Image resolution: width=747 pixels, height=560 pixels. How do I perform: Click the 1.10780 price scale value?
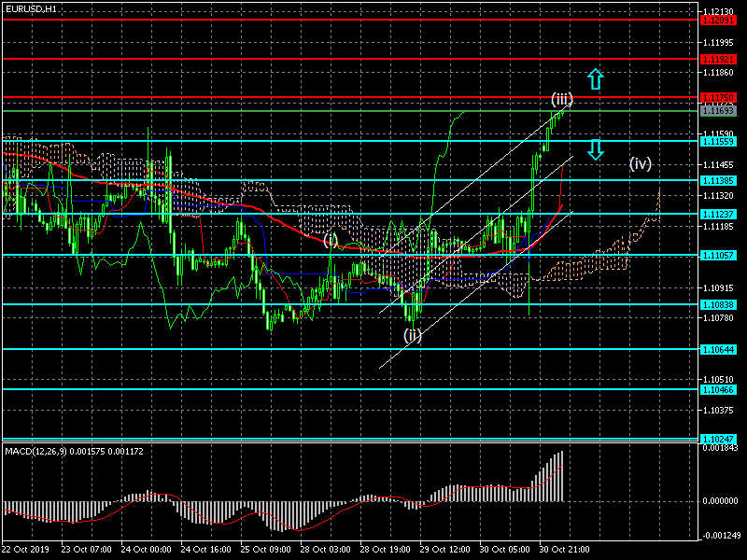tap(718, 317)
